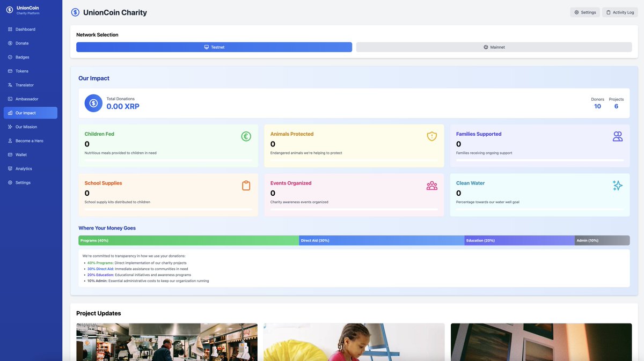
Task: Click the Wallet icon in sidebar
Action: [x=10, y=155]
